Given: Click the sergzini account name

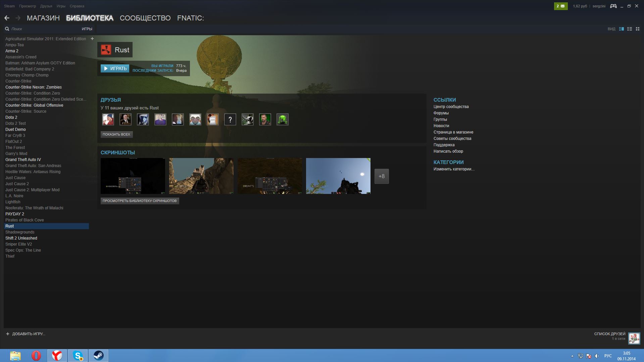Looking at the screenshot, I should coord(599,6).
